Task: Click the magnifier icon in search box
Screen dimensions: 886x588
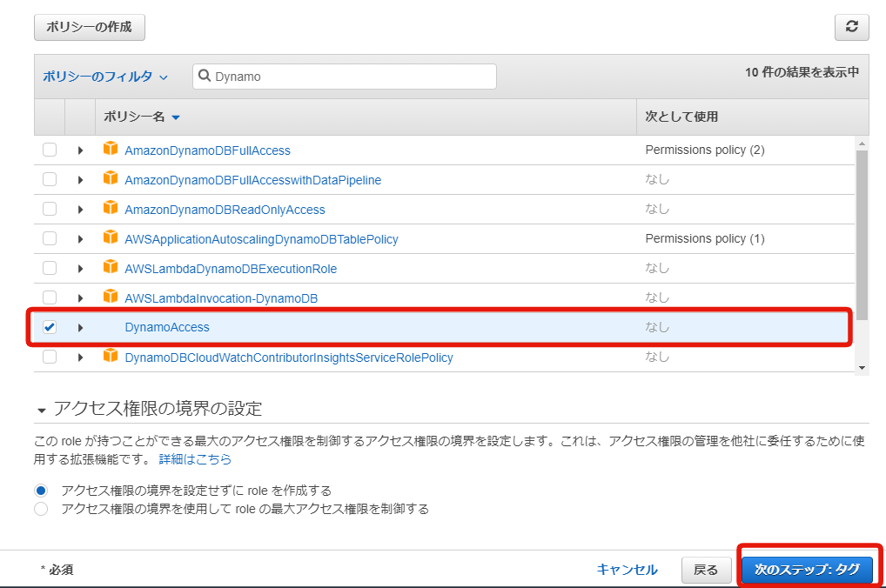Action: [205, 76]
